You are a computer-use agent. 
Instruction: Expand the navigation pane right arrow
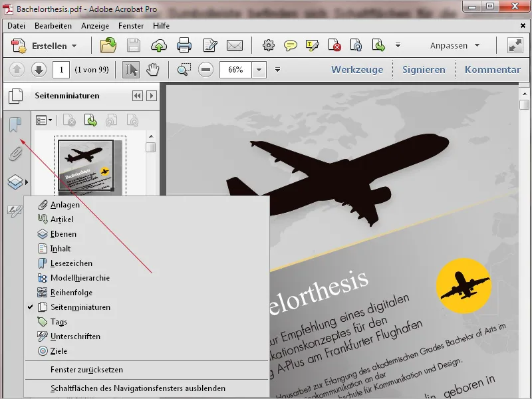pos(152,96)
